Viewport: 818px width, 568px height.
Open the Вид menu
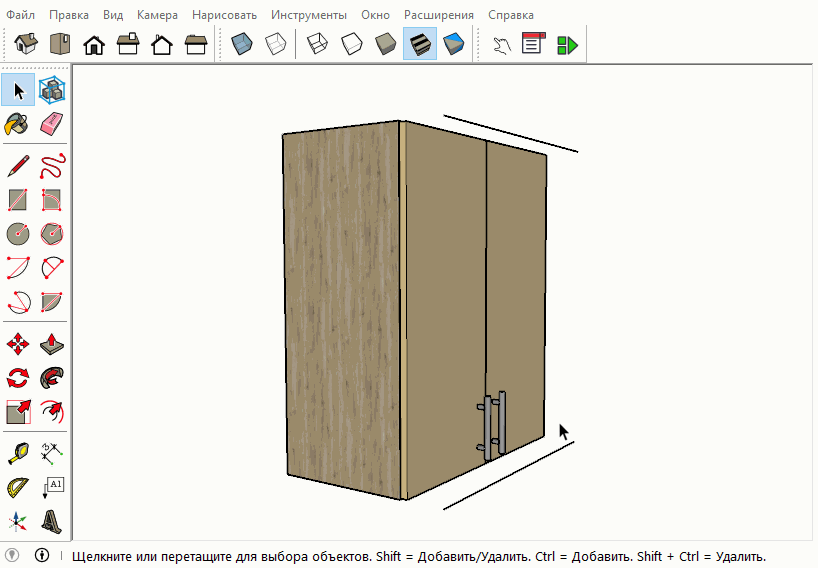coord(113,15)
